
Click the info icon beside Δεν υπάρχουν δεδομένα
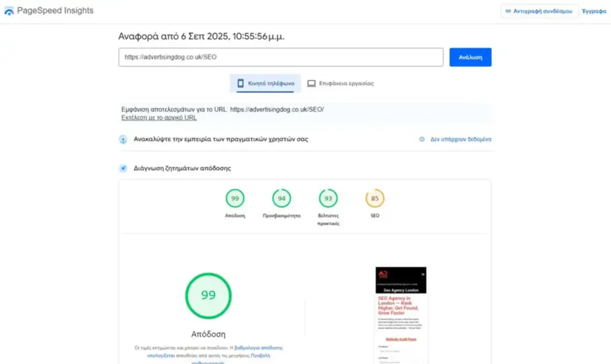tap(422, 139)
